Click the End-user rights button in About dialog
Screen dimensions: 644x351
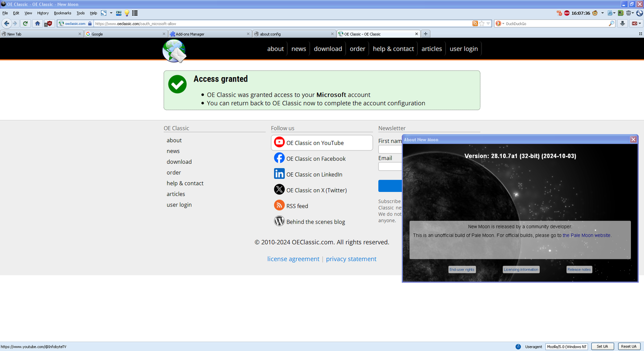pos(462,269)
